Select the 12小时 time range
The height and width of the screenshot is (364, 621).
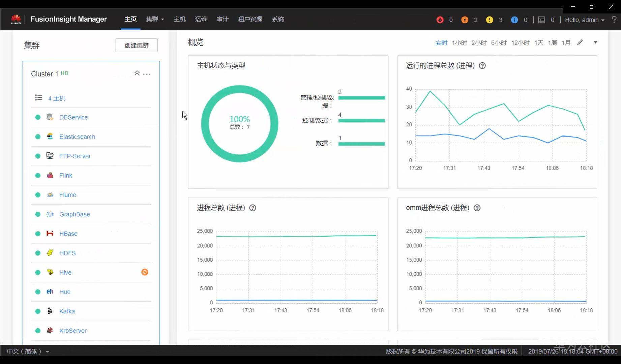tap(520, 43)
